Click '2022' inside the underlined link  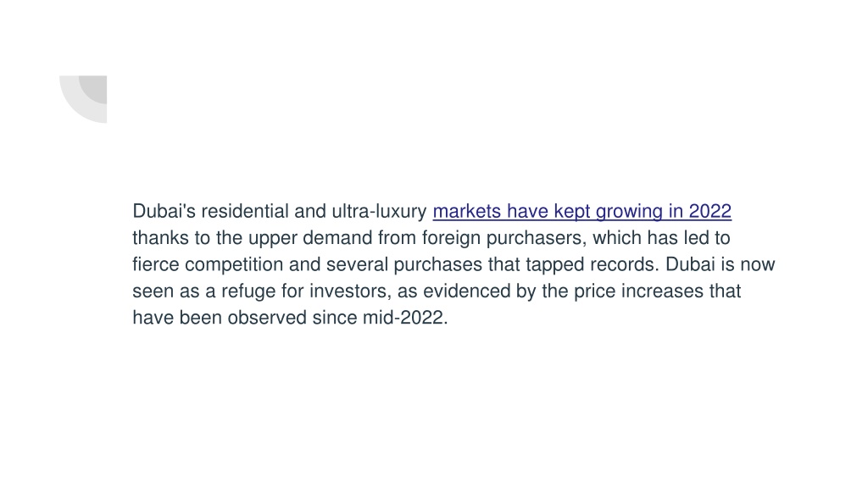pyautogui.click(x=710, y=211)
